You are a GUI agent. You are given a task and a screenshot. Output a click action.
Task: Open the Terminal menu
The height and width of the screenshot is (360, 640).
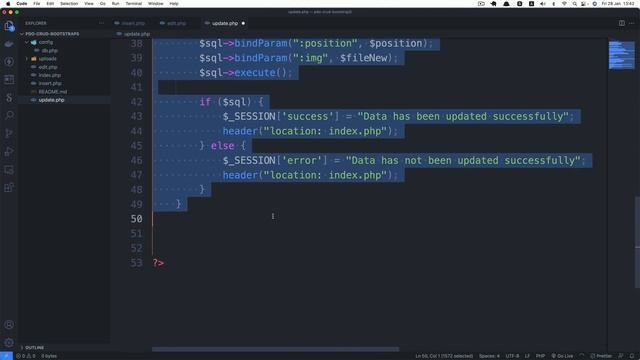(133, 4)
